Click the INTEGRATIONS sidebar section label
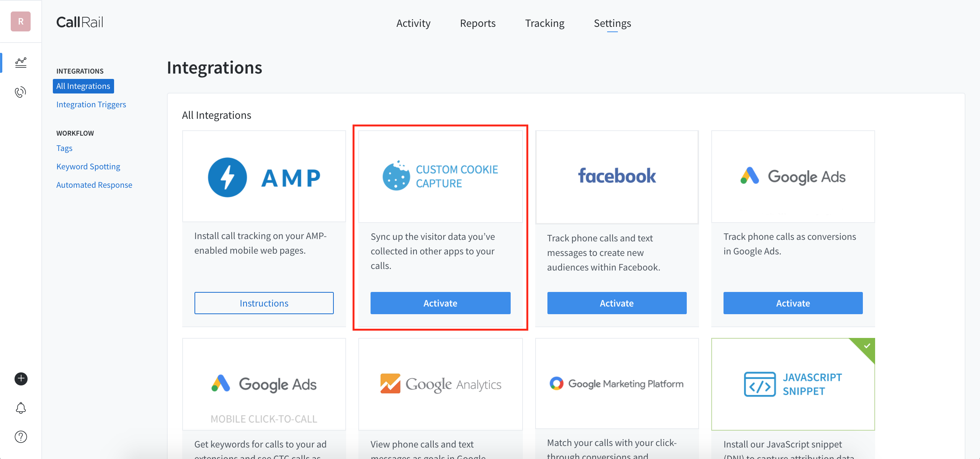The height and width of the screenshot is (459, 980). 80,71
